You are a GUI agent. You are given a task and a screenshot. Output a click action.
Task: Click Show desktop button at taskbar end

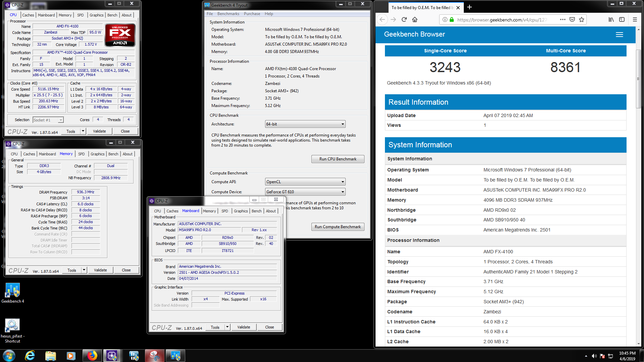pyautogui.click(x=642, y=356)
